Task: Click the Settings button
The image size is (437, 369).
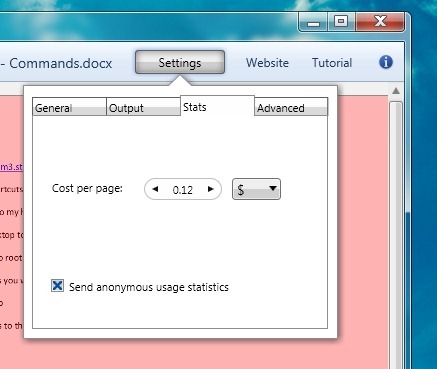Action: pyautogui.click(x=180, y=62)
